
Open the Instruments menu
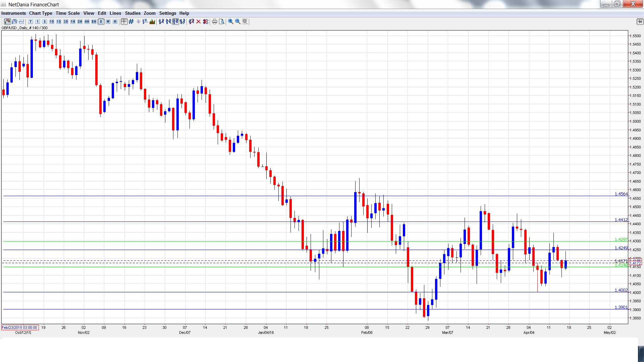[13, 13]
